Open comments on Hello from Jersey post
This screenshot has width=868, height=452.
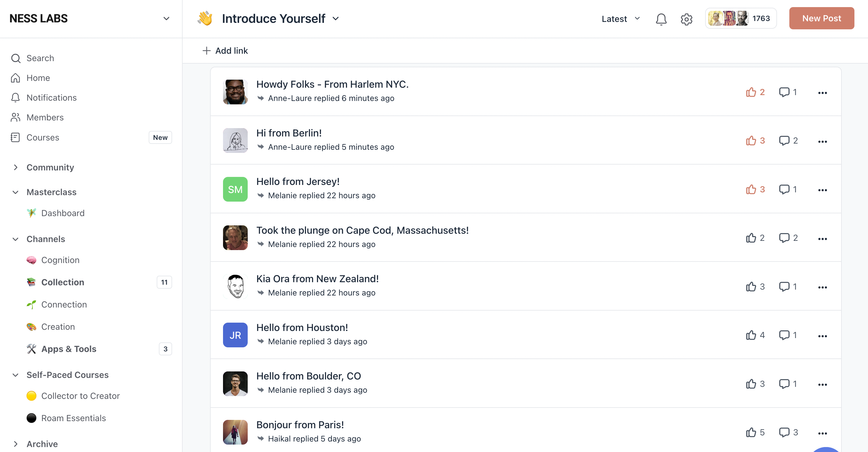(x=784, y=189)
